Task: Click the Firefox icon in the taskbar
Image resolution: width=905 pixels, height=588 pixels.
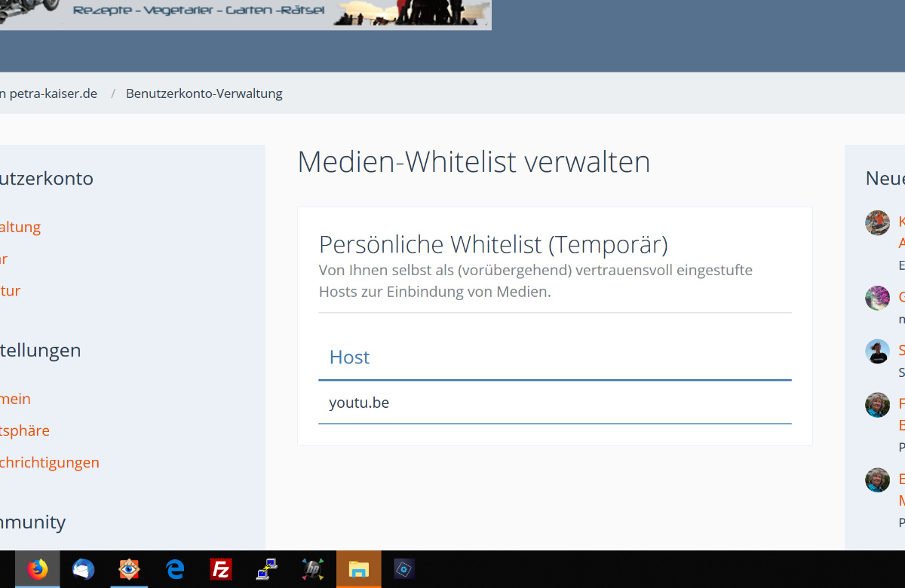Action: pos(37,569)
